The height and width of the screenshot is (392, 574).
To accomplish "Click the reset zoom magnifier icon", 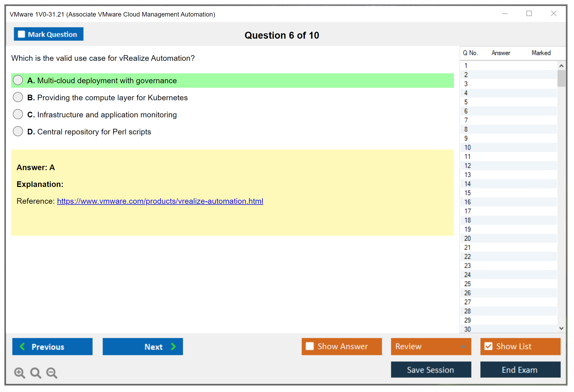I will (36, 373).
